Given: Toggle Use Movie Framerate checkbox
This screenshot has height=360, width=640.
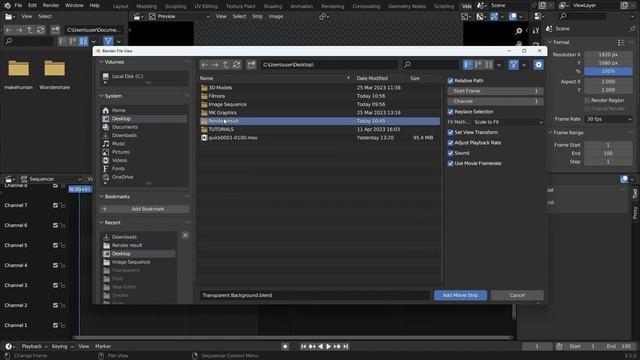Looking at the screenshot, I should click(451, 164).
